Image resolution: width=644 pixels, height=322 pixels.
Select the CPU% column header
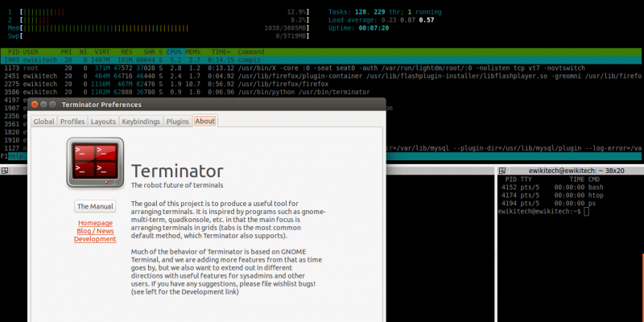pyautogui.click(x=174, y=52)
